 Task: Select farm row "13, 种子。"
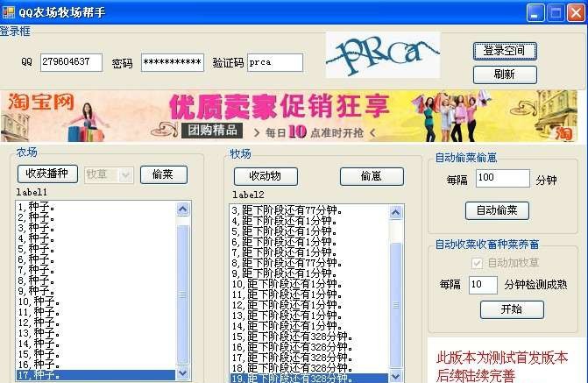click(x=96, y=333)
